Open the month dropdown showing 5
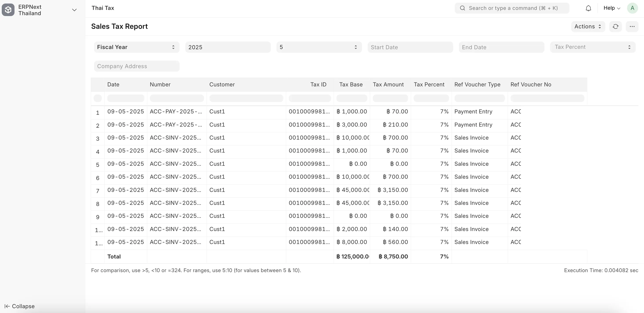 (319, 47)
